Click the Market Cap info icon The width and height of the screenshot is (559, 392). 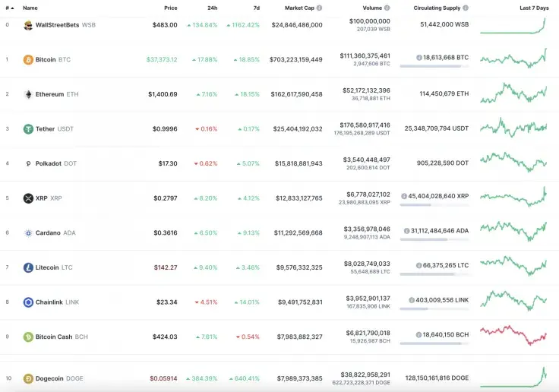pyautogui.click(x=319, y=8)
